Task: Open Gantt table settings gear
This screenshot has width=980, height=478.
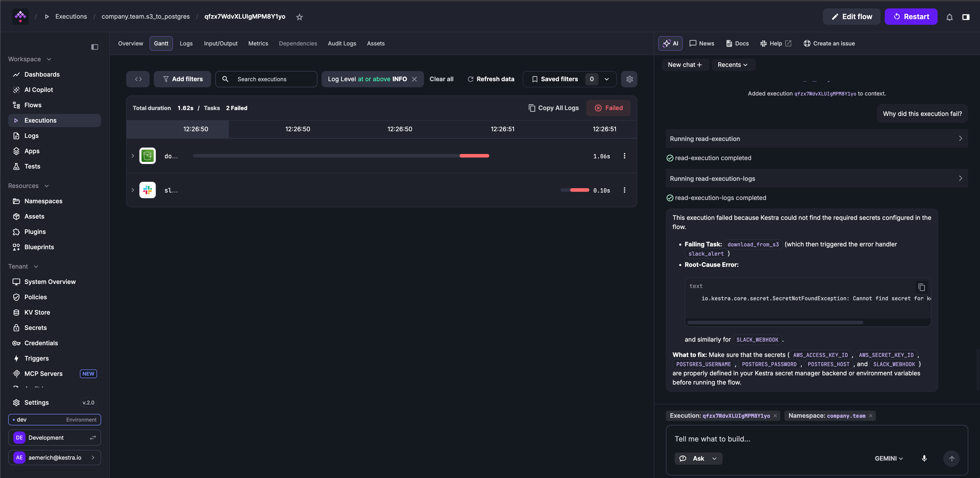Action: click(629, 79)
